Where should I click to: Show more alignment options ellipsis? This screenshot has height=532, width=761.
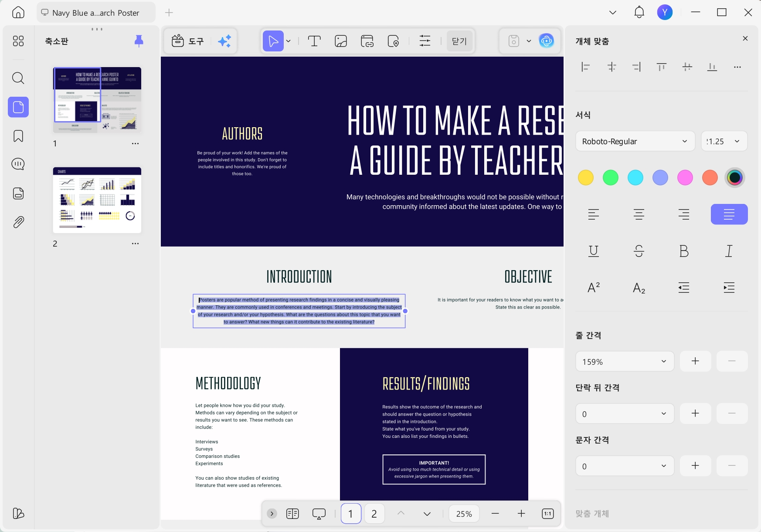[x=737, y=67]
